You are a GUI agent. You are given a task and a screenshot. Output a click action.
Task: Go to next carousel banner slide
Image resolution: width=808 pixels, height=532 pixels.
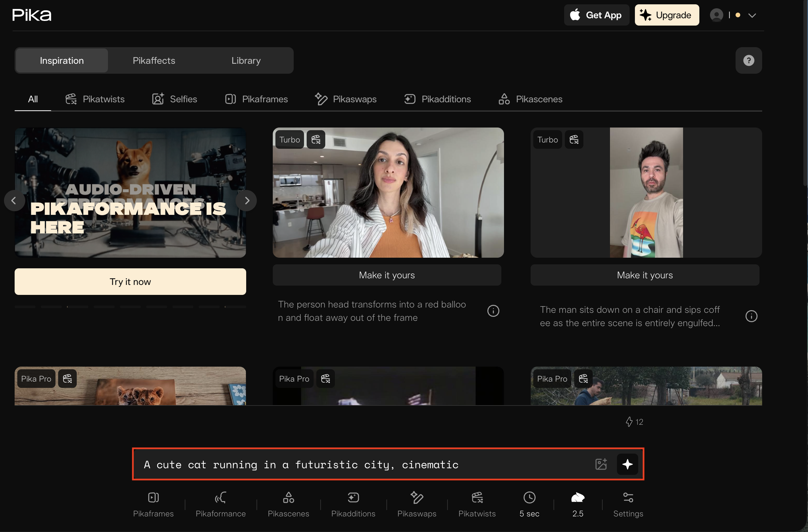(x=247, y=201)
